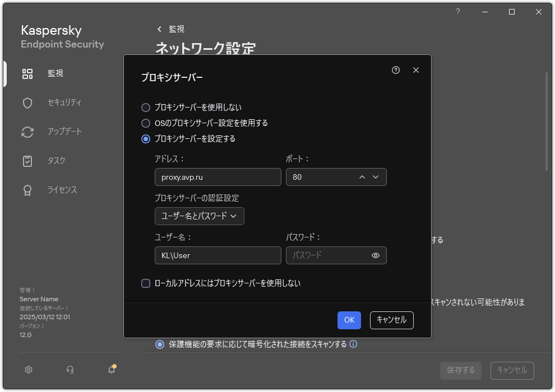Expand the port number dropdown arrow
Image resolution: width=555 pixels, height=392 pixels.
coord(376,177)
